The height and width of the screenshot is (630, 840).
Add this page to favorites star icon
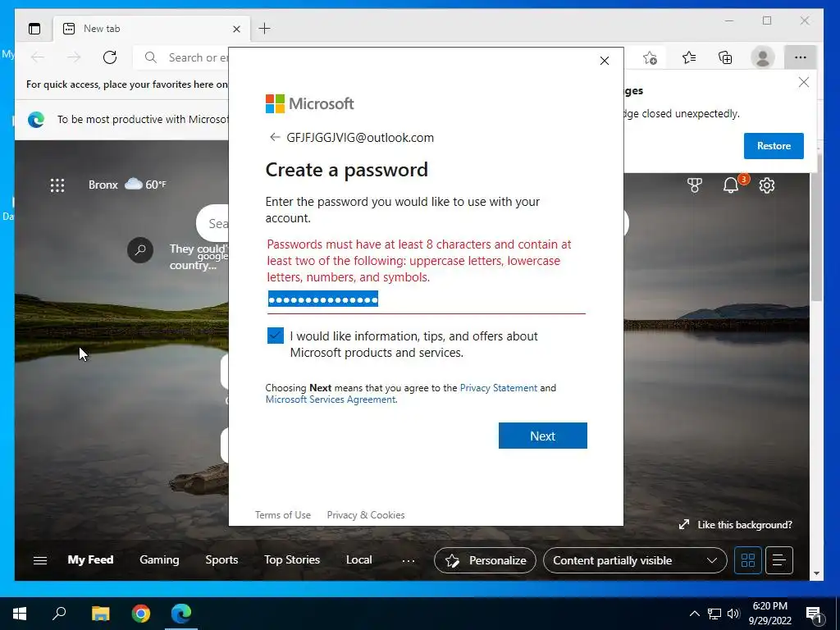650,57
